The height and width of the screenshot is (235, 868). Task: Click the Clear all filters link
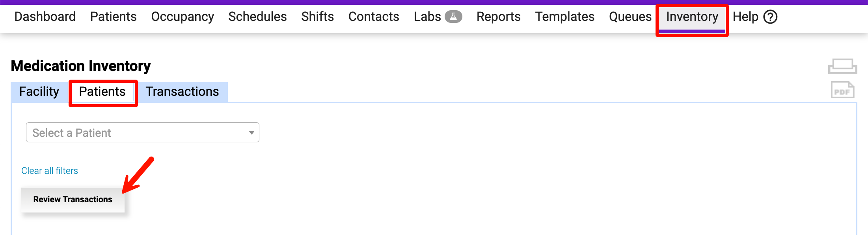click(x=50, y=171)
